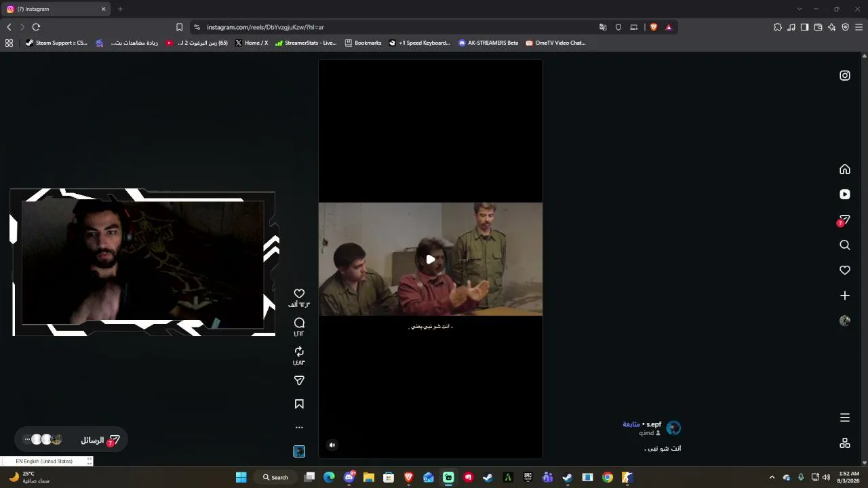Image resolution: width=868 pixels, height=488 pixels.
Task: Like the reel with the heart icon
Action: pos(299,293)
